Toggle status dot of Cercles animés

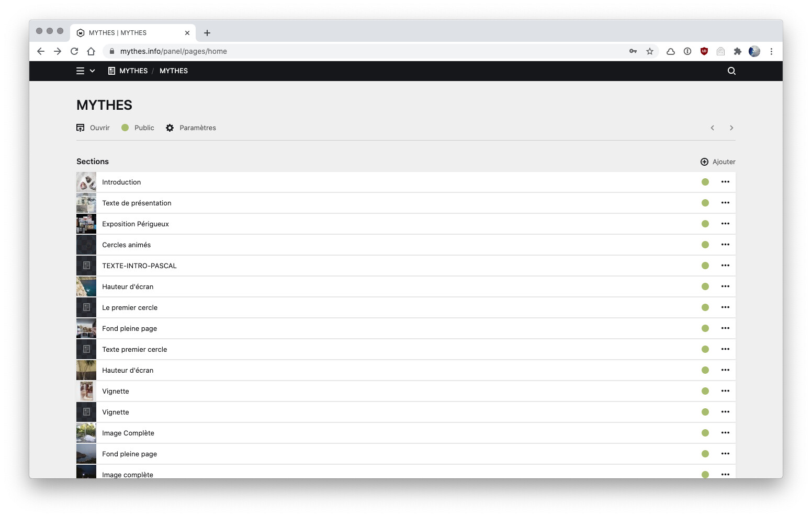point(705,245)
